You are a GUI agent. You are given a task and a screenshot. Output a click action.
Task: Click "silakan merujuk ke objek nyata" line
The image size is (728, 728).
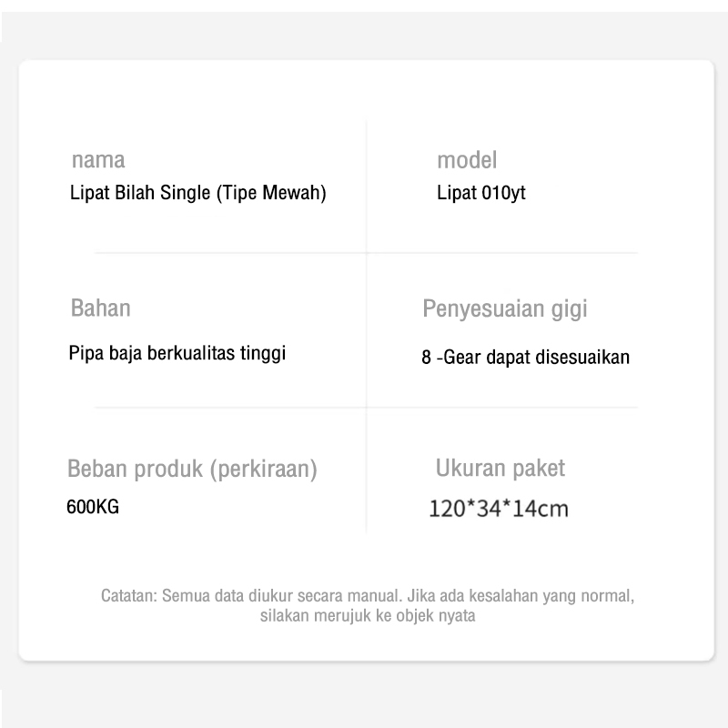pyautogui.click(x=368, y=616)
